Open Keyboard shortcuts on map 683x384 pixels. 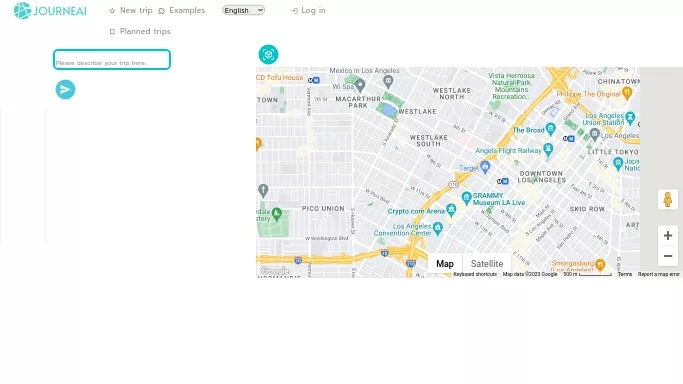(x=475, y=274)
